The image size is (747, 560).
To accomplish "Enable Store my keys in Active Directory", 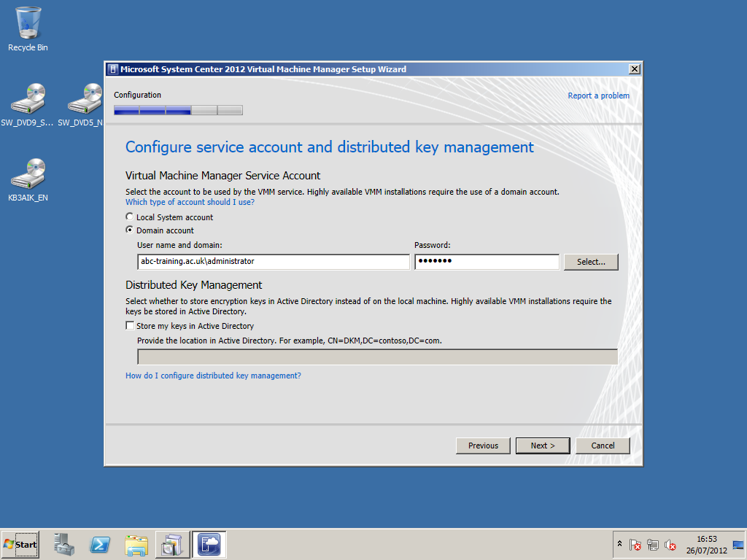I will (130, 326).
